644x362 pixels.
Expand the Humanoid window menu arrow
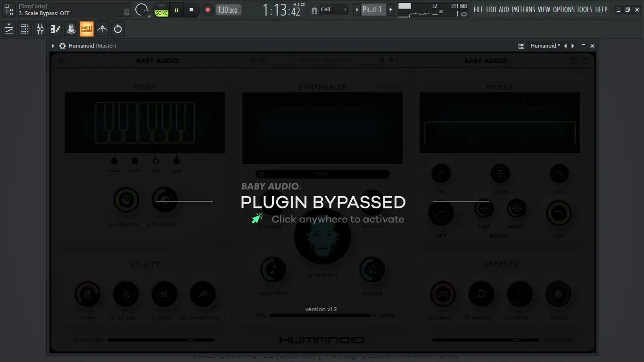coord(53,46)
